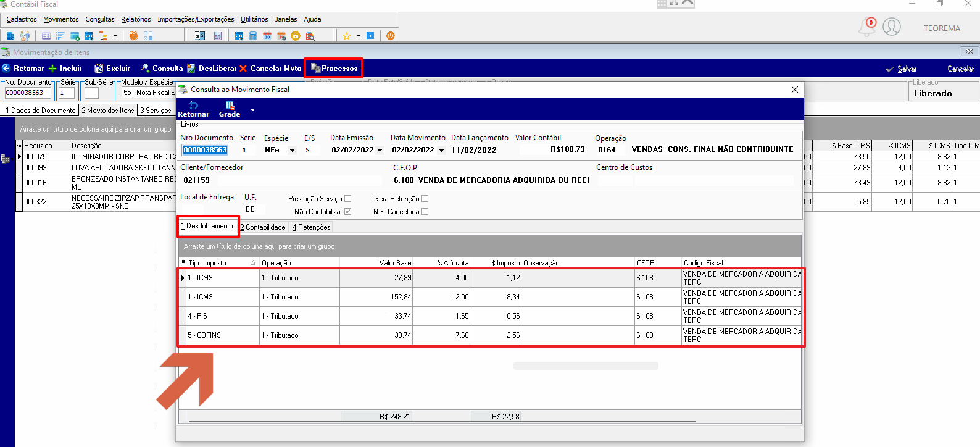Open the Data Movimento date dropdown
The height and width of the screenshot is (447, 980).
441,151
